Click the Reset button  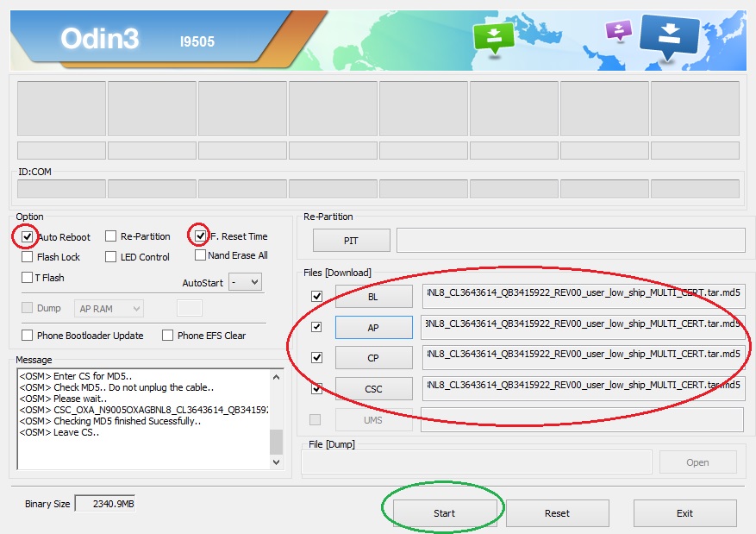click(x=558, y=513)
